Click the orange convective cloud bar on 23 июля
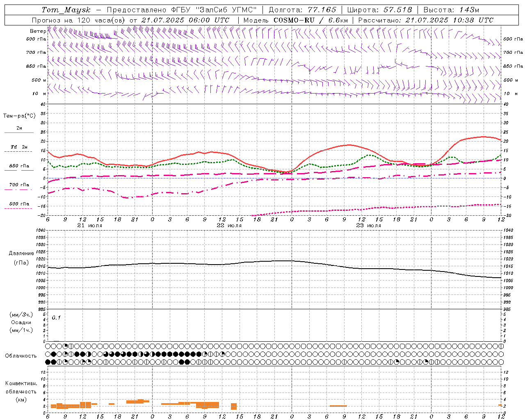 338,406
